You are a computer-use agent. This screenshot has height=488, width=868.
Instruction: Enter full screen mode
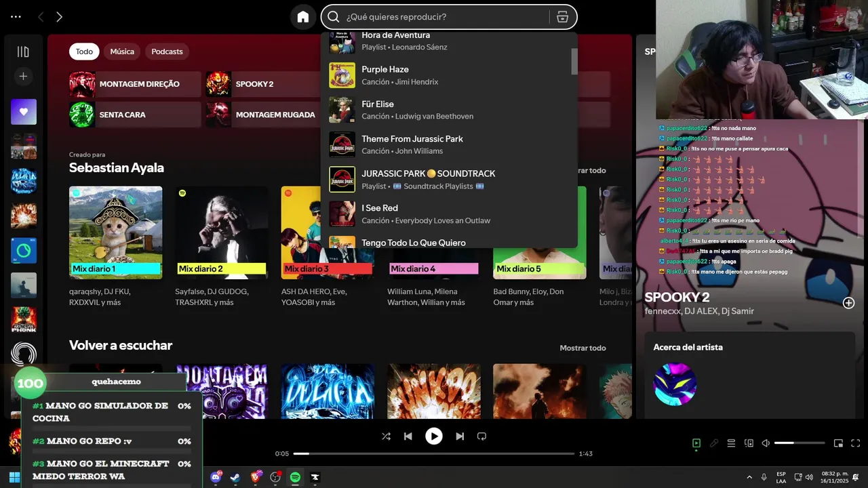pyautogui.click(x=856, y=443)
